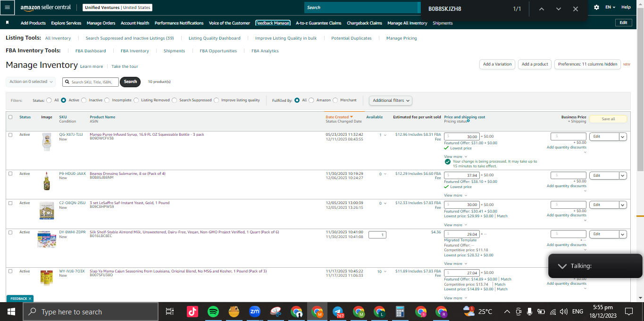The width and height of the screenshot is (644, 321).
Task: Open the Calculator taskbar app
Action: [x=400, y=312]
